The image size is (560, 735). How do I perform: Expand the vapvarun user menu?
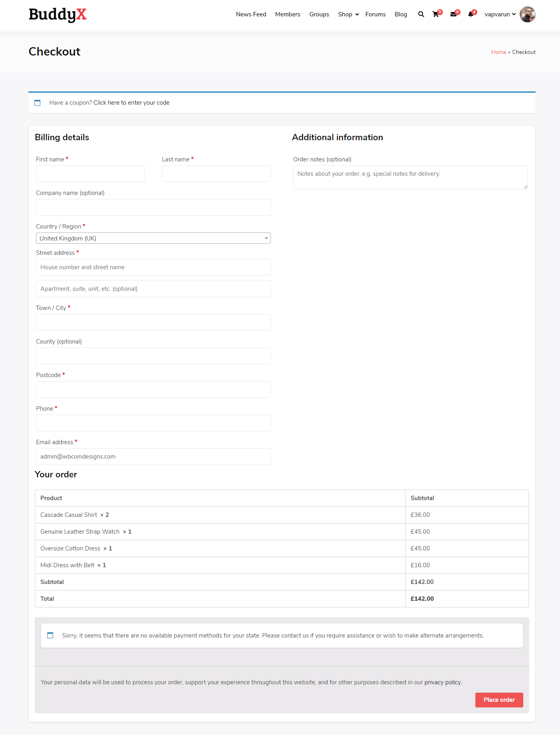coord(500,14)
